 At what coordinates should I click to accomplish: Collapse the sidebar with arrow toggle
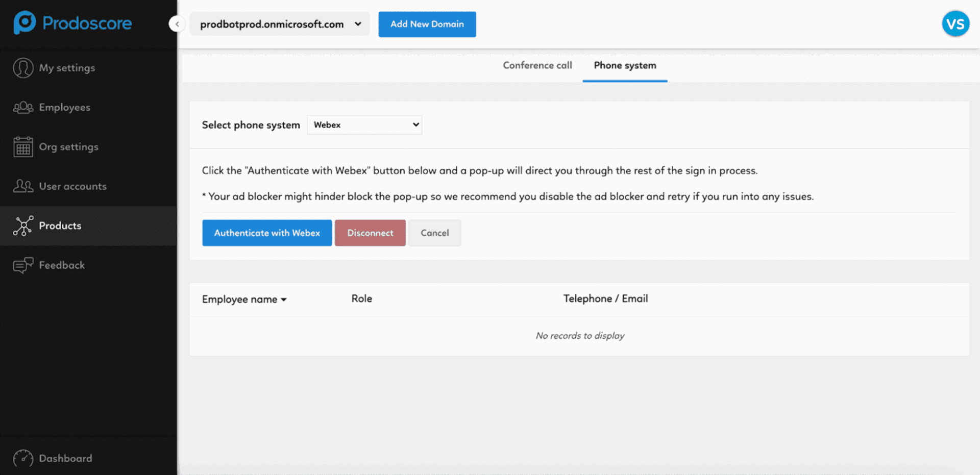point(177,24)
